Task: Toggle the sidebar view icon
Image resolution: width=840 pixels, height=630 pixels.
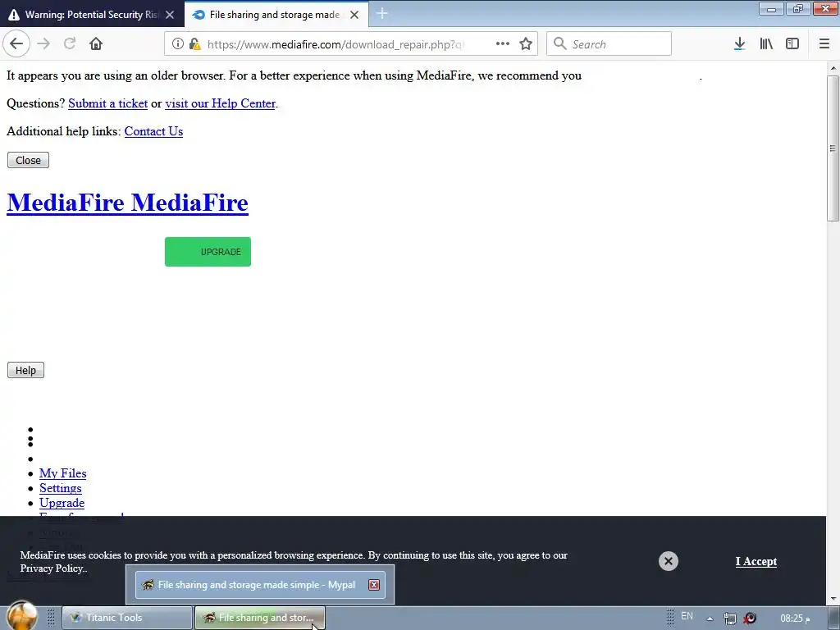Action: point(792,44)
